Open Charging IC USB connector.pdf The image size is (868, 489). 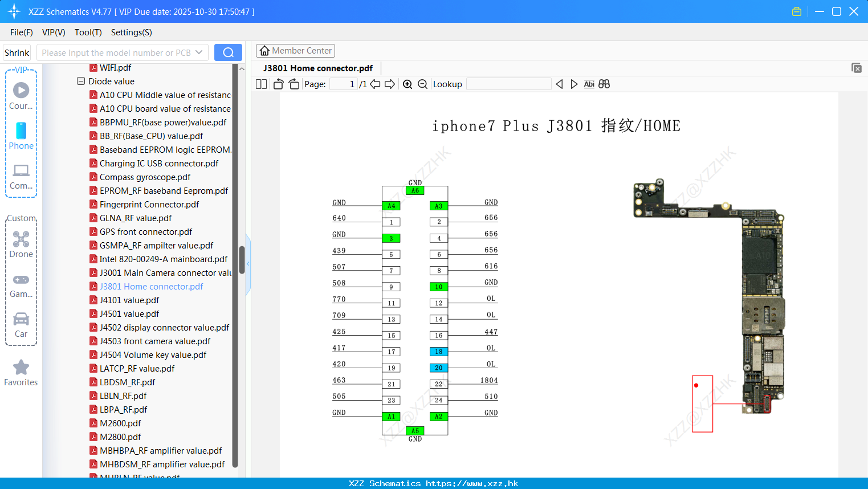pos(159,163)
